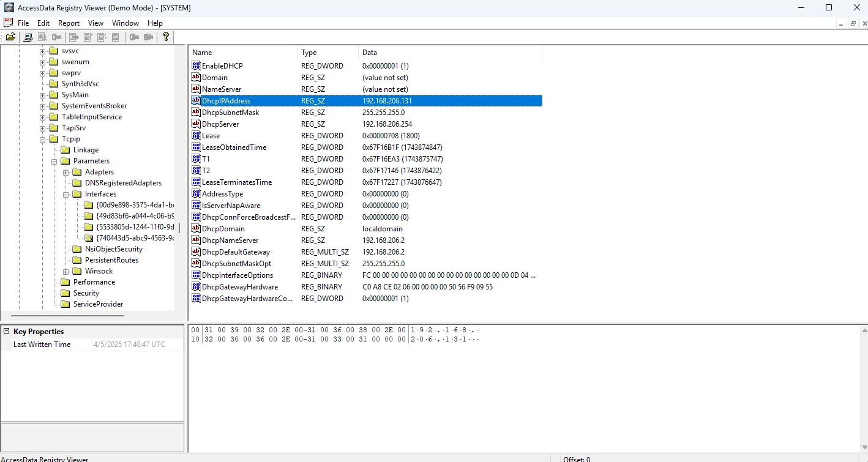Click the DOC application icon beside File
The width and height of the screenshot is (868, 462).
pos(9,23)
